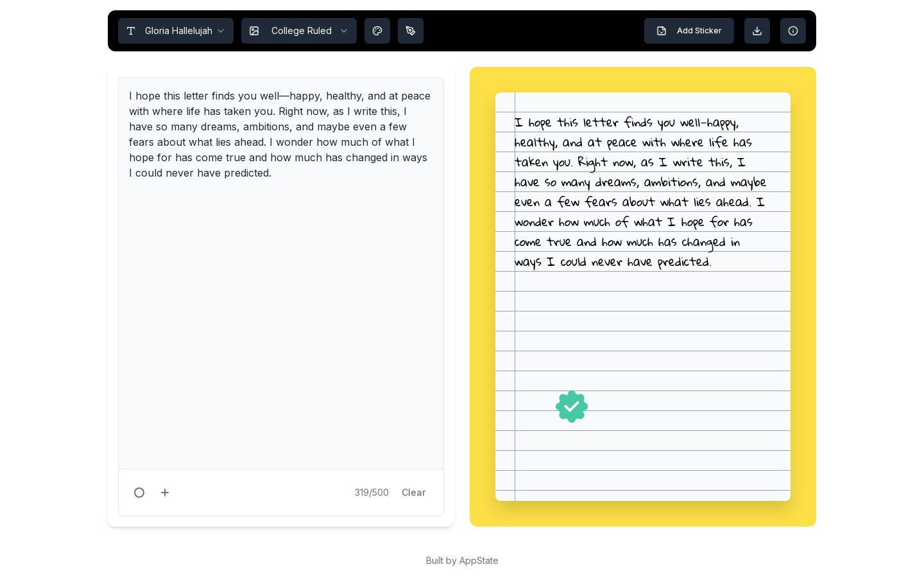Click the 319/500 character counter
The image size is (924, 578).
tap(372, 493)
